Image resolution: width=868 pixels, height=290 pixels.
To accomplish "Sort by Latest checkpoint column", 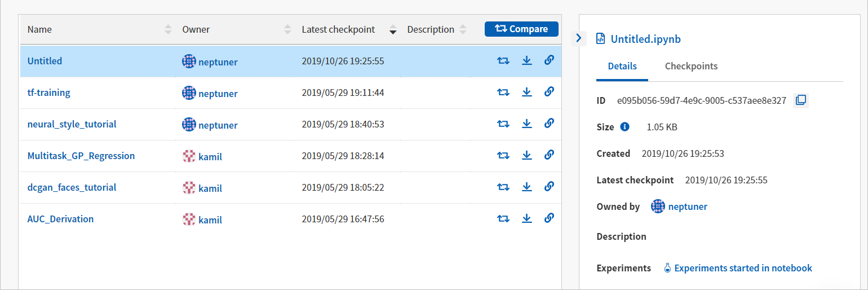I will (393, 30).
